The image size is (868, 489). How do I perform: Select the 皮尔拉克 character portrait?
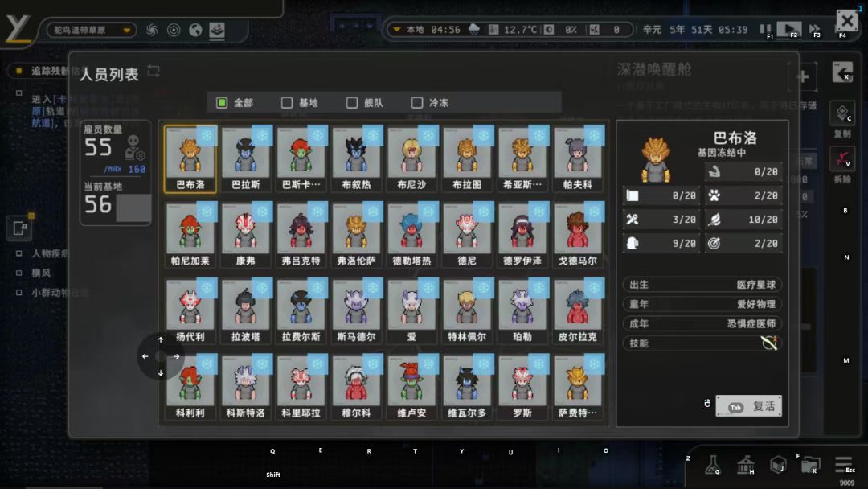coord(578,311)
